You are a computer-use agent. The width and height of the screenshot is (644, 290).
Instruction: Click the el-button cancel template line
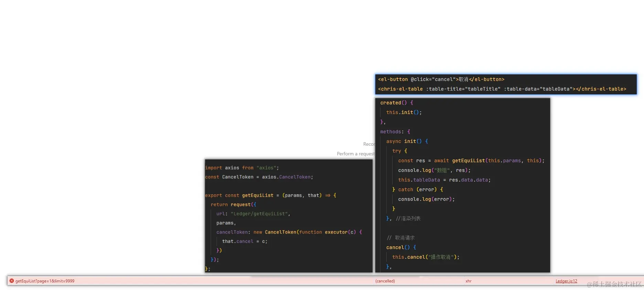[x=441, y=79]
